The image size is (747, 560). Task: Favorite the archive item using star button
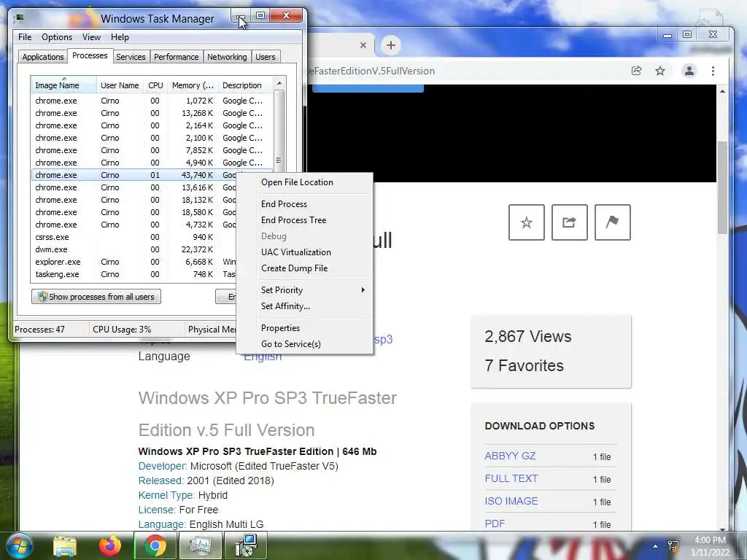(x=527, y=222)
